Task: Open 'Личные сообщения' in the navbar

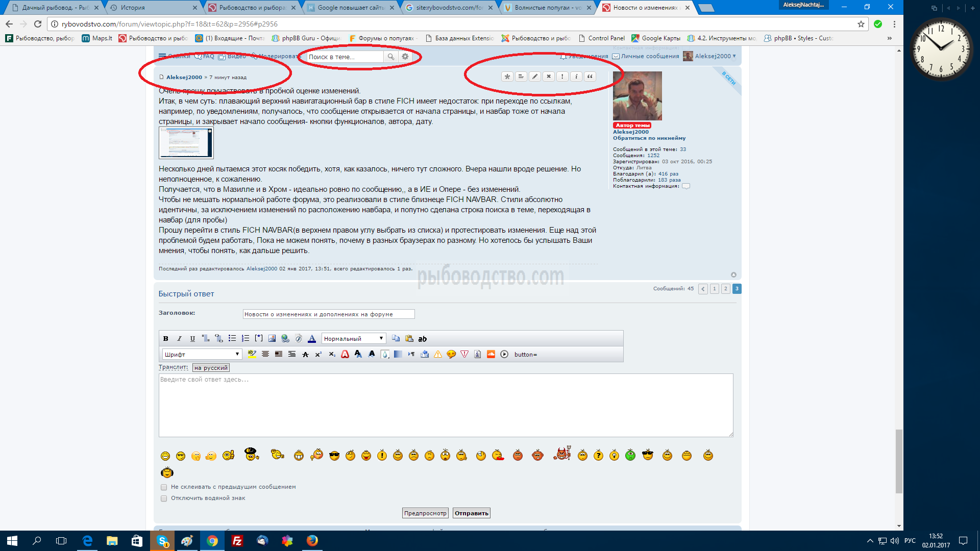Action: [x=649, y=56]
